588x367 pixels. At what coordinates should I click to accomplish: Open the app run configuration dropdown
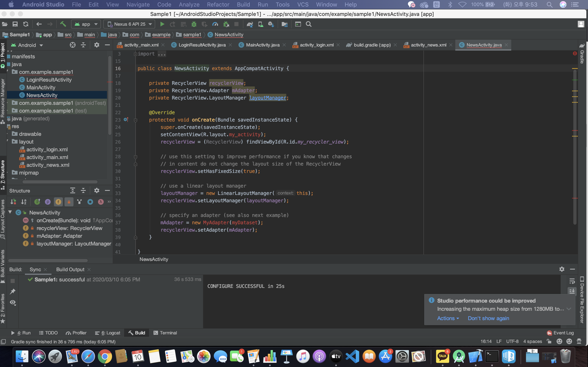tap(86, 24)
